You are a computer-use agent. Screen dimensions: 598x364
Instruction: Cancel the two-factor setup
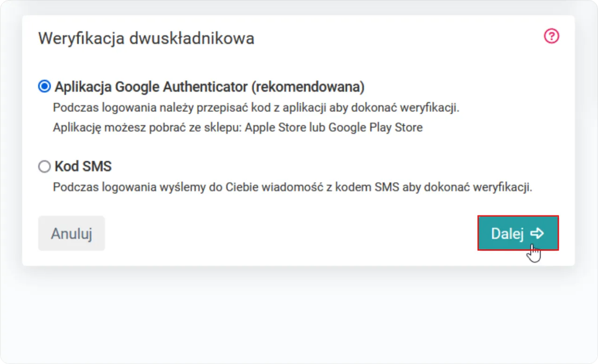71,233
